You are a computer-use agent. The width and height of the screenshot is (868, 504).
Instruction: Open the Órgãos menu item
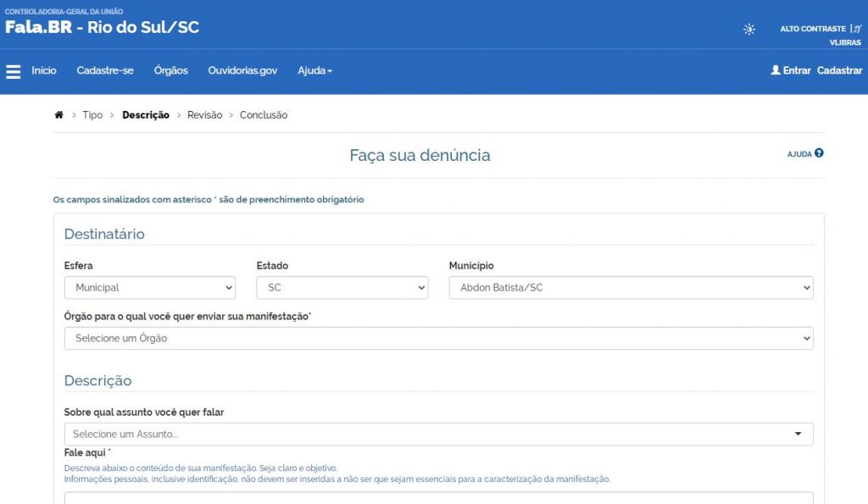171,71
